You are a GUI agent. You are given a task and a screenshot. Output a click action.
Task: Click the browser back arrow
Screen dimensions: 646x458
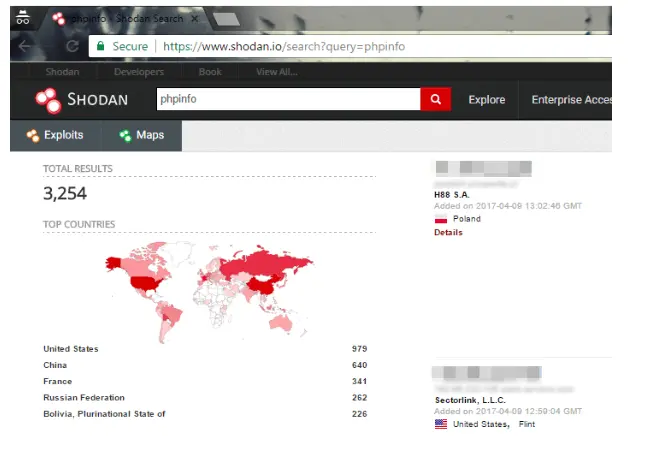tap(24, 46)
